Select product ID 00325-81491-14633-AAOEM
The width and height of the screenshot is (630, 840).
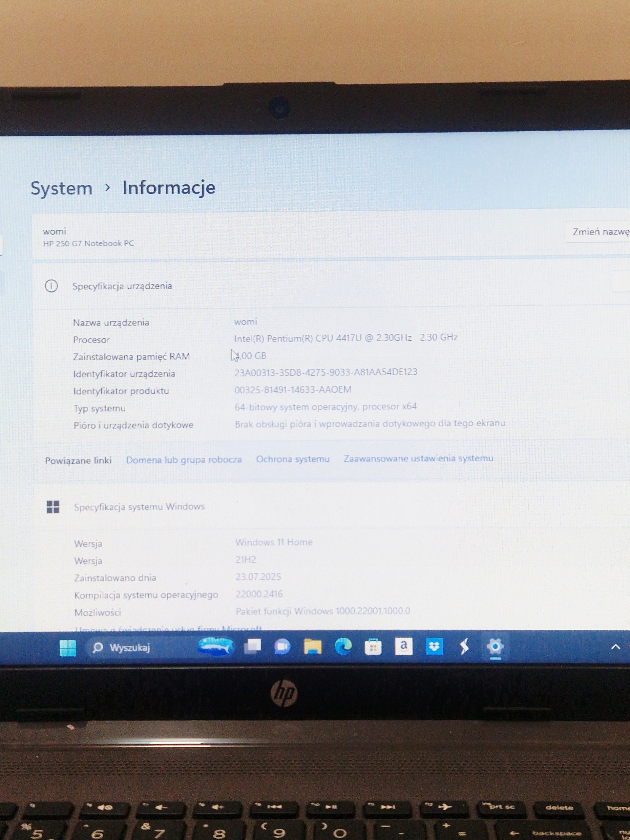tap(293, 389)
